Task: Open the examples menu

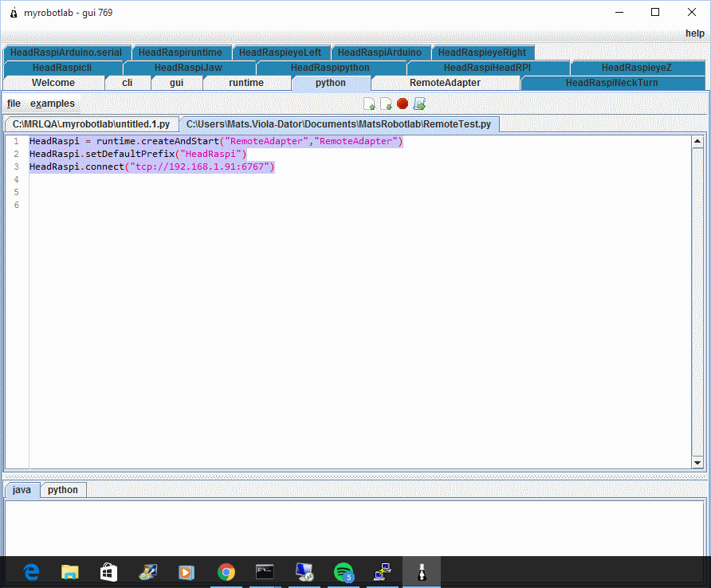Action: tap(53, 104)
